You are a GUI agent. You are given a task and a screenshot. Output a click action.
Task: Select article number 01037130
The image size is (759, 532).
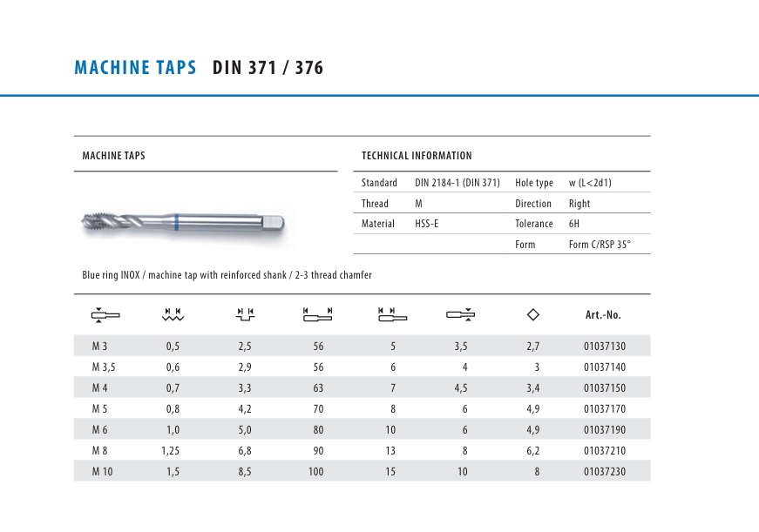[x=604, y=347]
